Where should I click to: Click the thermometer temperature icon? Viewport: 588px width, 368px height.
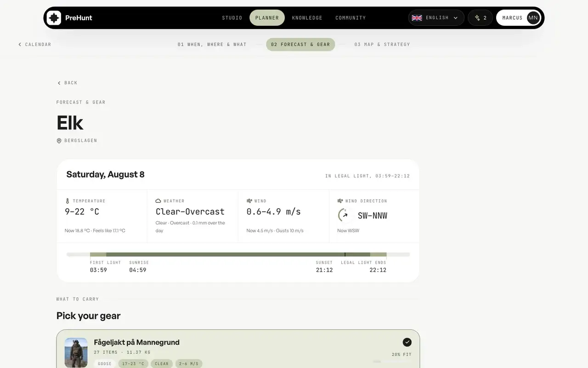pyautogui.click(x=67, y=201)
